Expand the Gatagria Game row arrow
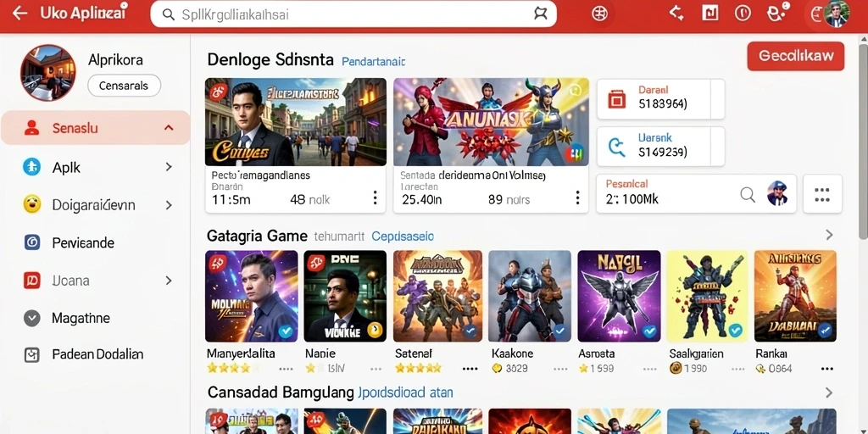Image resolution: width=868 pixels, height=434 pixels. [829, 236]
